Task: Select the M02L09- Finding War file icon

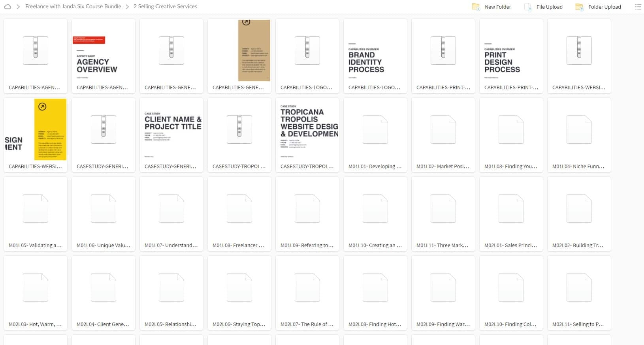Action: pyautogui.click(x=443, y=287)
